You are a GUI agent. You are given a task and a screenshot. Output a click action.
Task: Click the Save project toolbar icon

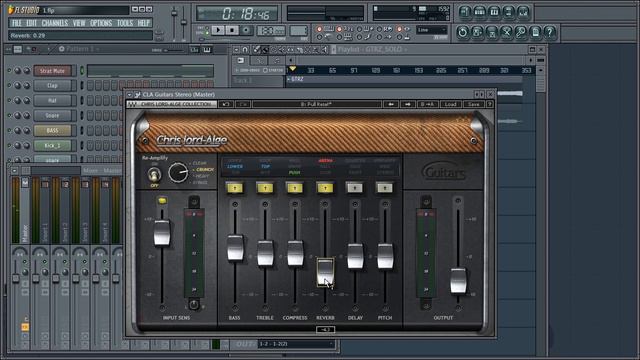point(477,32)
